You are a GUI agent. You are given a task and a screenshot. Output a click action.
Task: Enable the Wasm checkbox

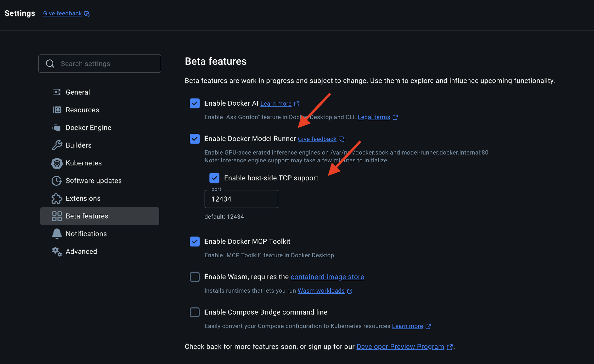195,277
